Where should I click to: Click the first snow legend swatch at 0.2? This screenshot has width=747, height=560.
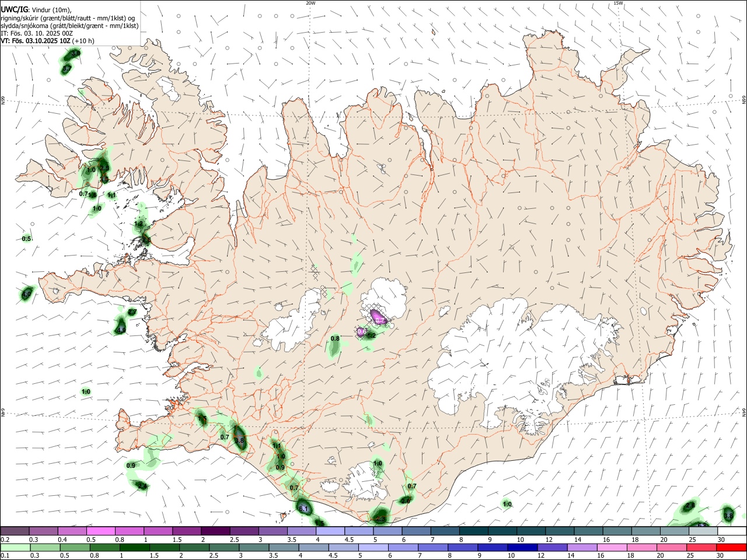[x=15, y=531]
